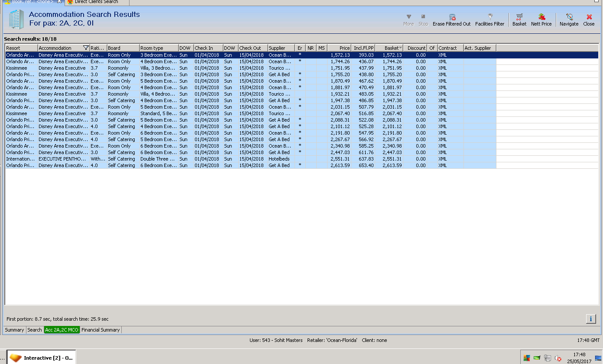Open the Financial Summary tab
The height and width of the screenshot is (364, 603).
coord(100,330)
